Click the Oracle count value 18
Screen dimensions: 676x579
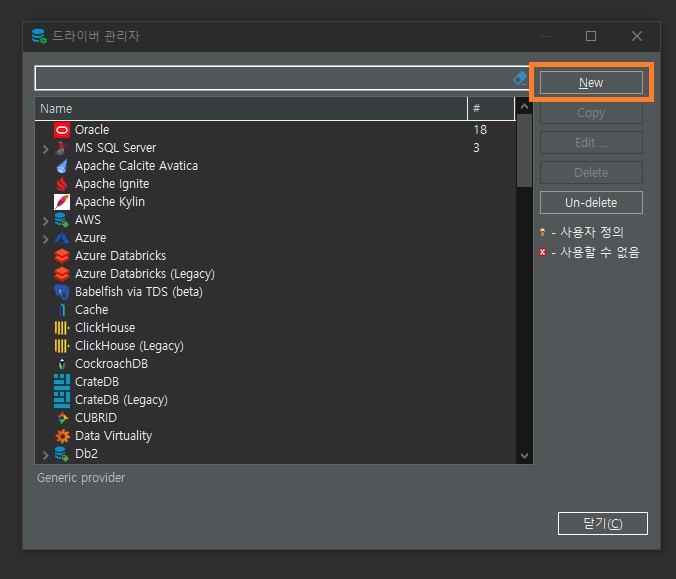click(480, 130)
